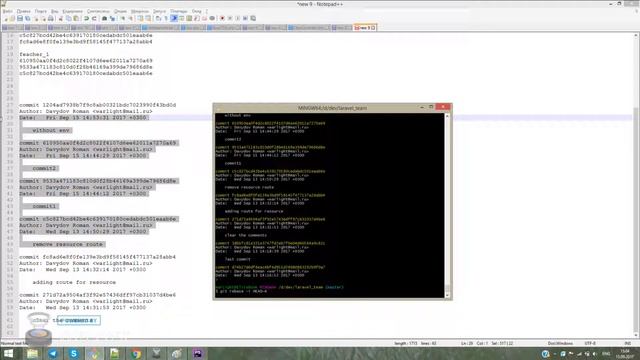This screenshot has height=360, width=640.
Task: Click the UTF-8 encoding status bar field
Action: [590, 343]
